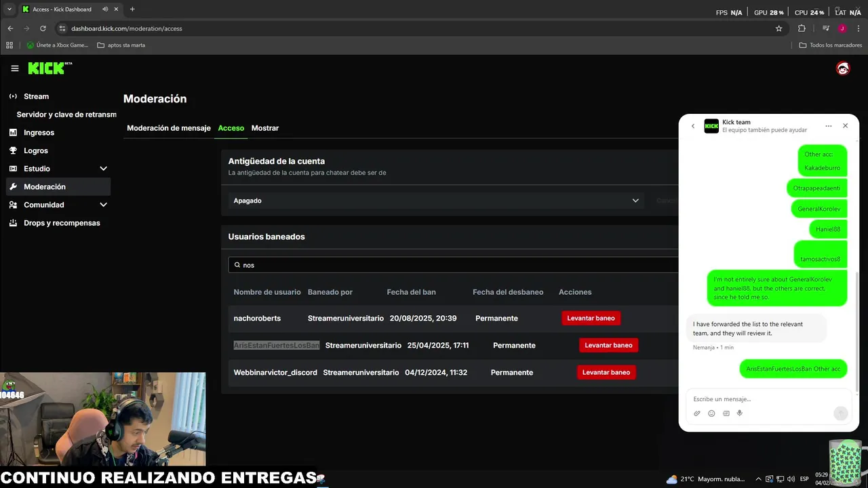Click the send message arrow button
Screen dimensions: 868x488
(840, 413)
